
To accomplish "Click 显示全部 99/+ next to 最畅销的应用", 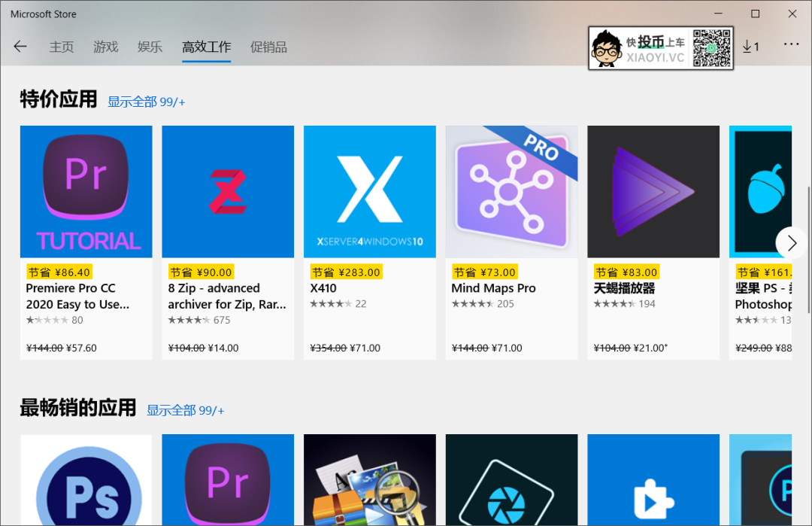I will (185, 410).
